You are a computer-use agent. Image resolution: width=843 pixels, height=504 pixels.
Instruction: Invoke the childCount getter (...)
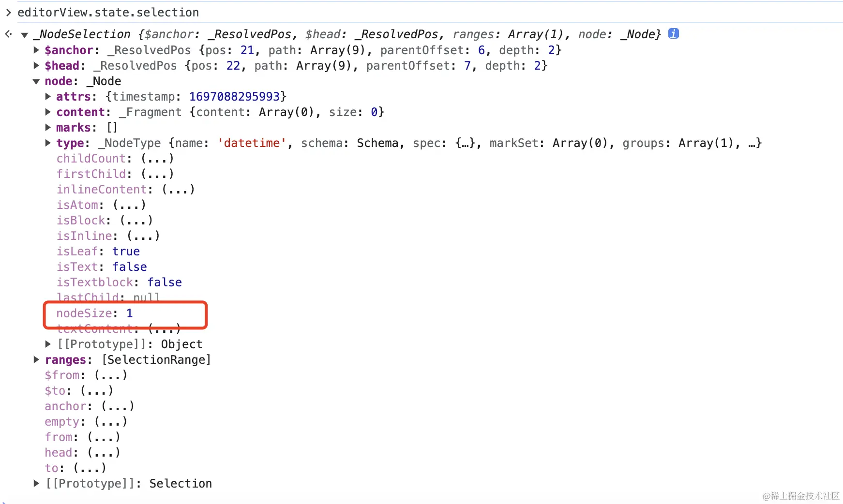coord(157,158)
